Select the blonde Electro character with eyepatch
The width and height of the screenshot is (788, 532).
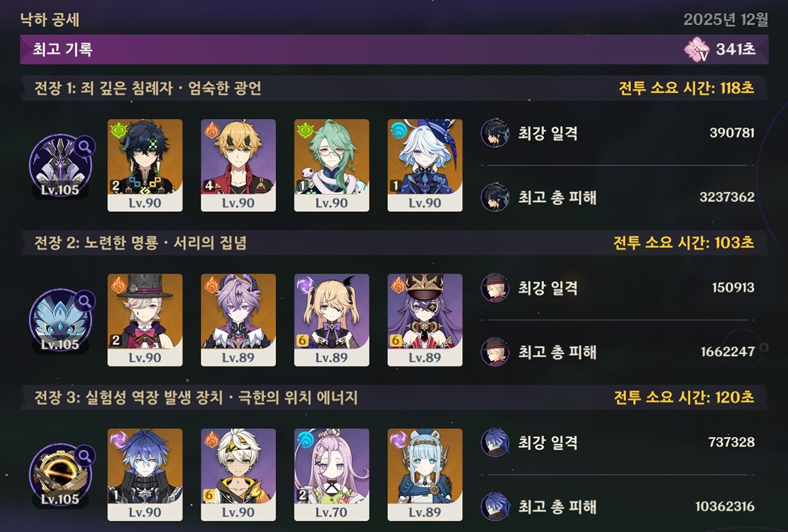tap(332, 320)
